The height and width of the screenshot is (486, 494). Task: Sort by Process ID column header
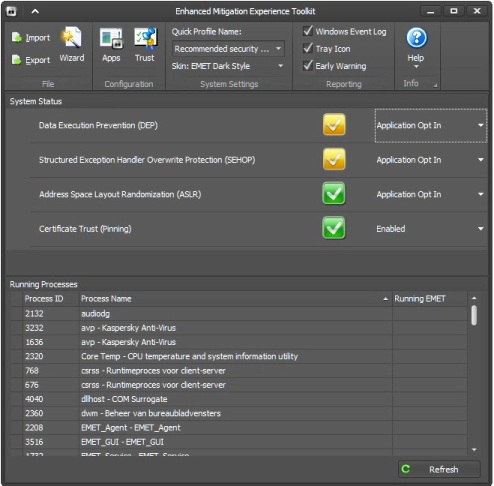(x=51, y=299)
